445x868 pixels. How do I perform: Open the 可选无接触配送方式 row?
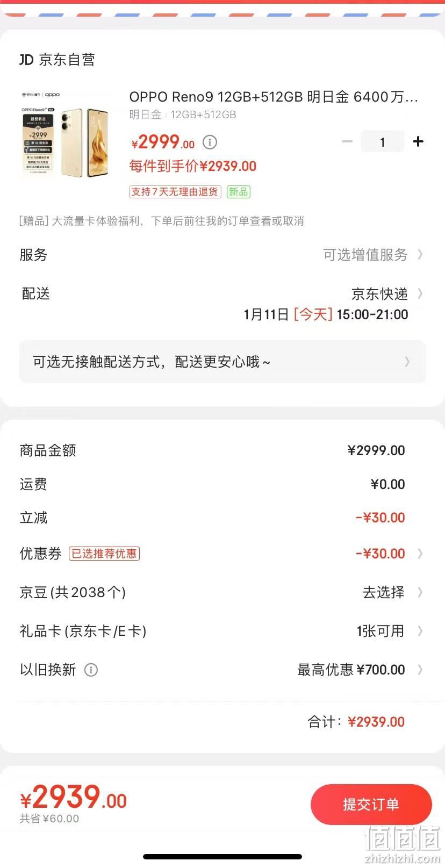click(223, 362)
